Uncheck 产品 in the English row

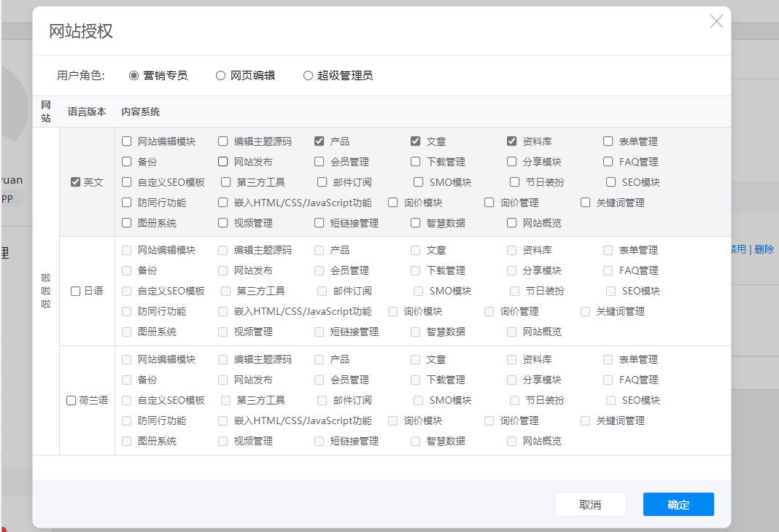(319, 141)
